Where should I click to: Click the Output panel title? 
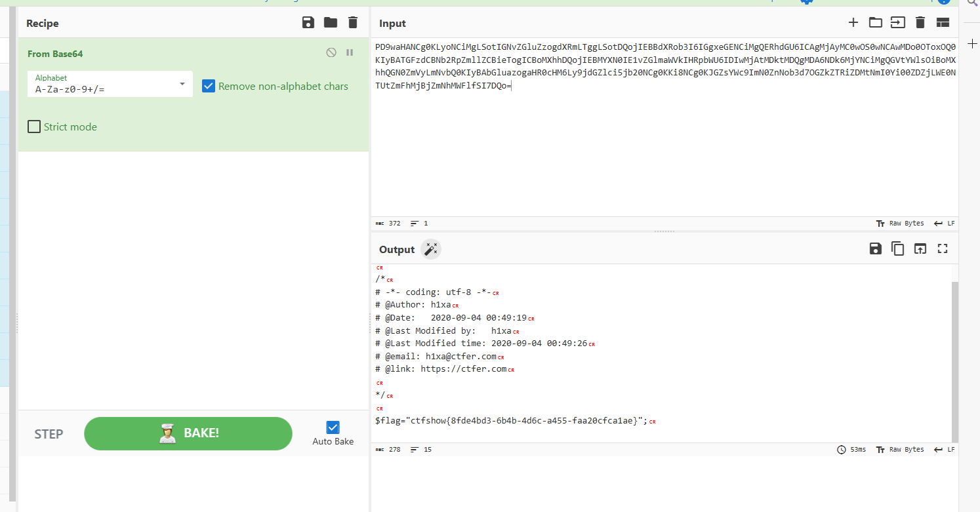coord(397,249)
